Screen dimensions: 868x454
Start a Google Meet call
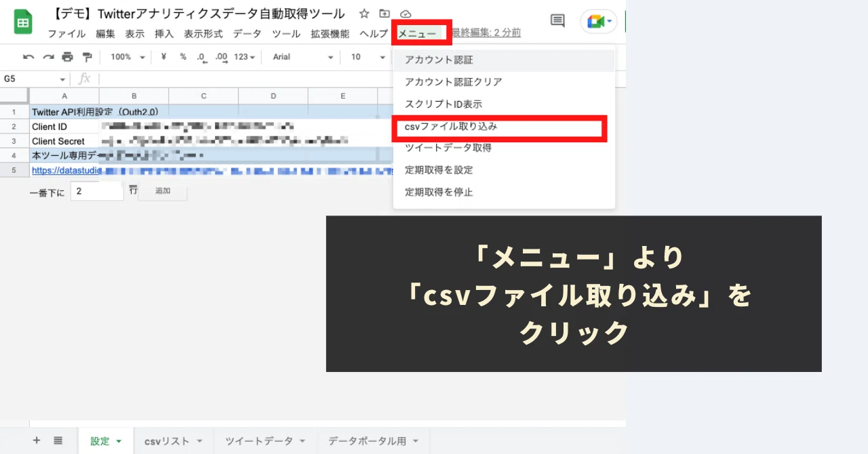coord(599,22)
